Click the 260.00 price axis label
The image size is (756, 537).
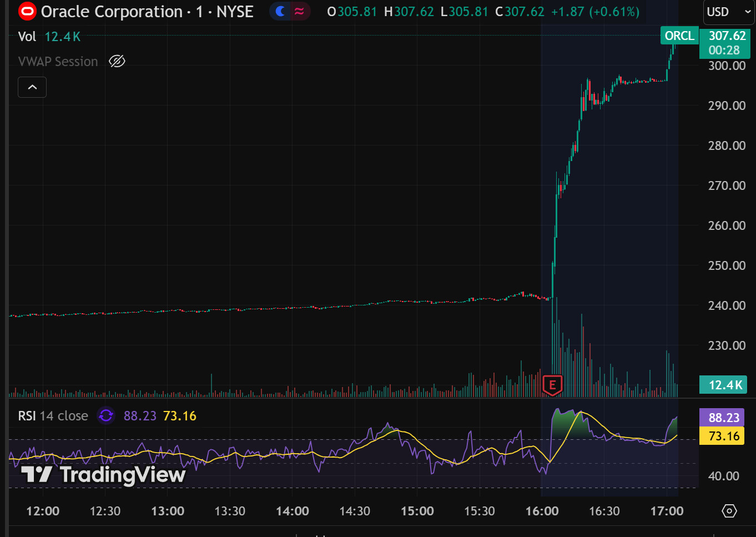727,225
